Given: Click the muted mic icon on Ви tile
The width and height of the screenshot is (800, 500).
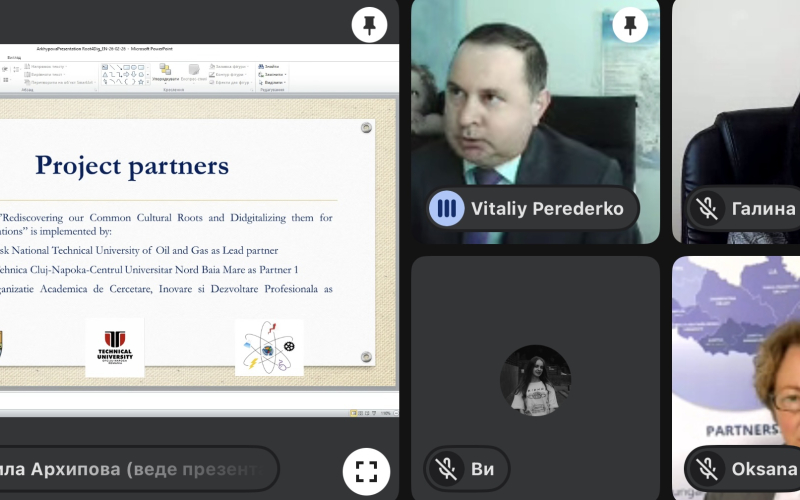Looking at the screenshot, I should coord(445,467).
